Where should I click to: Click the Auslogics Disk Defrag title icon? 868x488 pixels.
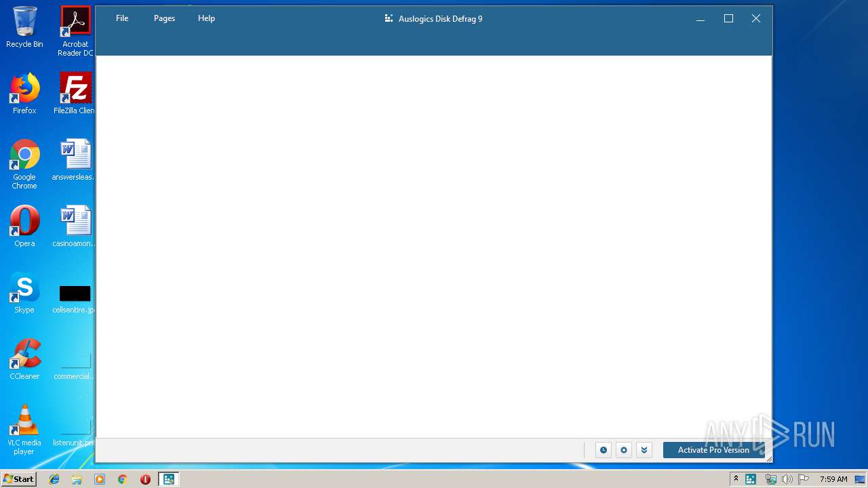click(389, 18)
